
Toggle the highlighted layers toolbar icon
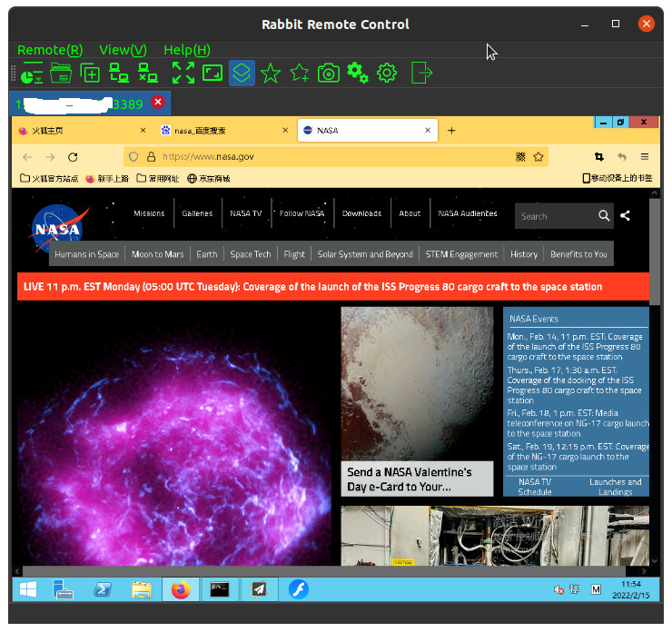pos(242,73)
